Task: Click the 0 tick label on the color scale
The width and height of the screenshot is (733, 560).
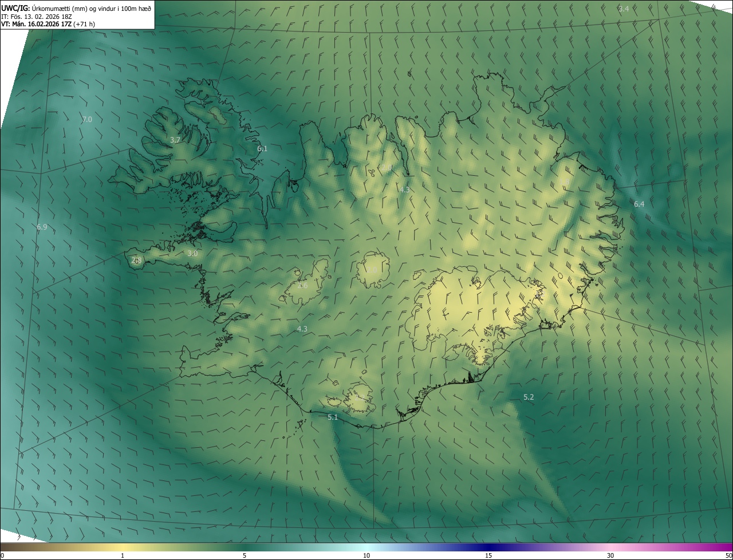Action: [2, 555]
